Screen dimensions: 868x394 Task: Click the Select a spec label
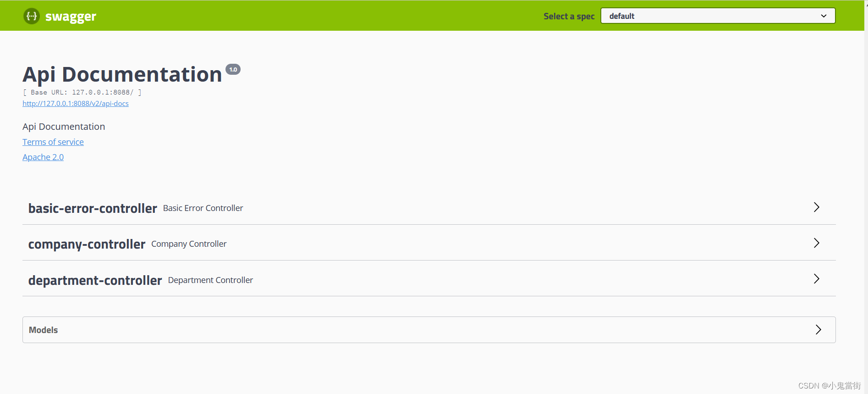point(569,17)
